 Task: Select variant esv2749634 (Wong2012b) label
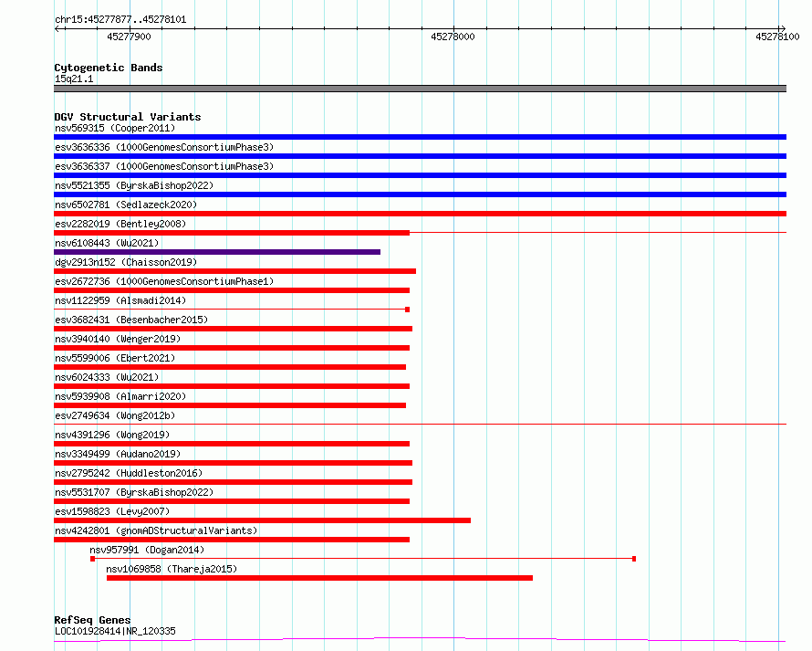pyautogui.click(x=115, y=415)
